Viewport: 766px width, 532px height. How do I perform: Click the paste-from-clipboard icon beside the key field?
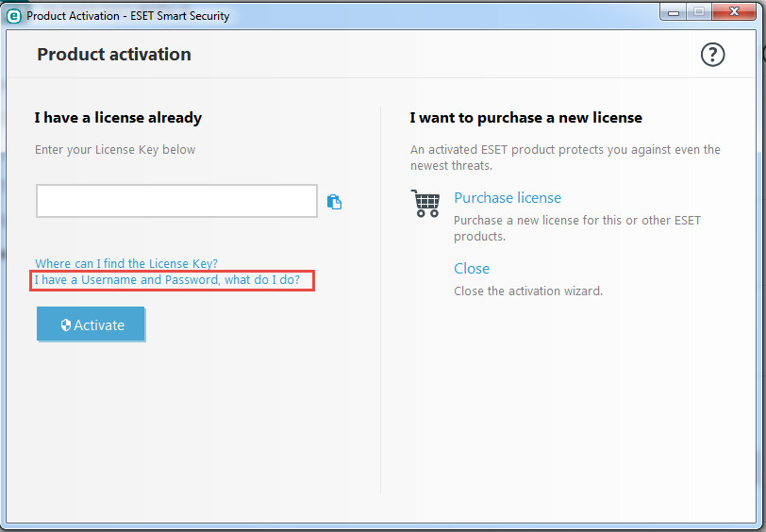334,201
